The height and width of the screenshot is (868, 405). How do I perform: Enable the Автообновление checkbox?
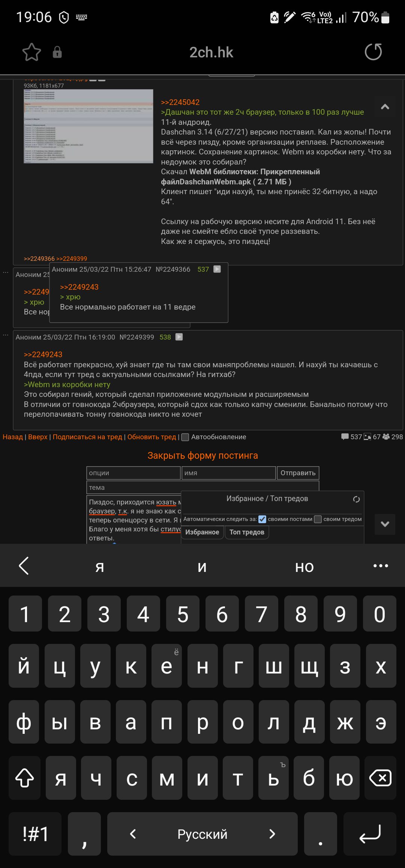click(x=185, y=437)
